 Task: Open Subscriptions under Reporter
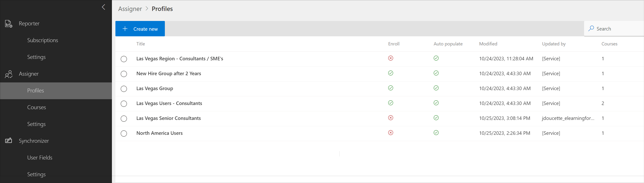point(42,40)
